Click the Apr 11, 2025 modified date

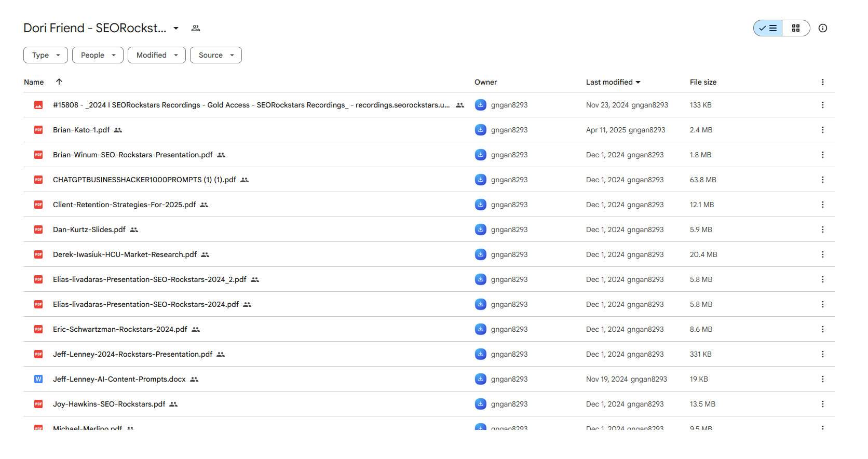pyautogui.click(x=606, y=130)
